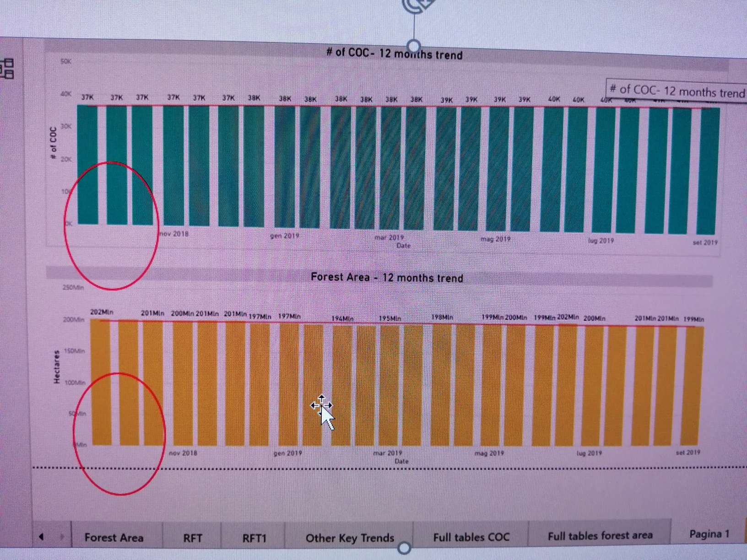Click the '250Mln' axis value in Forest Area chart
The image size is (747, 560).
[x=73, y=288]
